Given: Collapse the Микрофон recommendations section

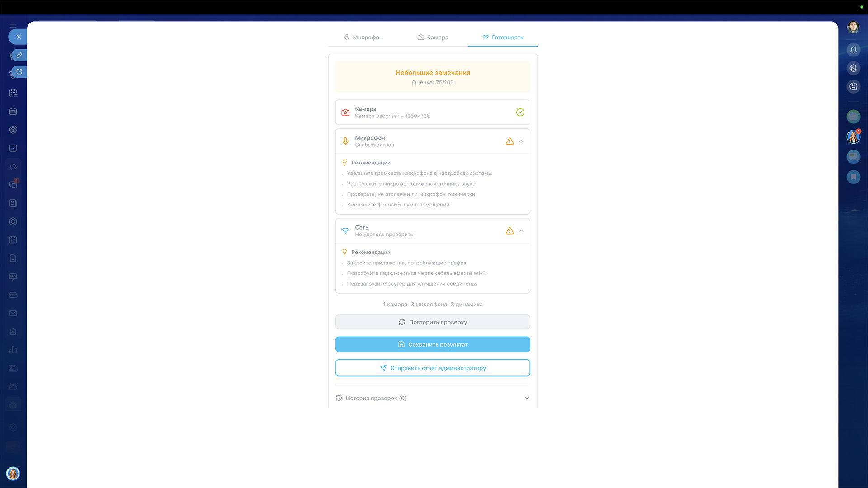Looking at the screenshot, I should click(521, 141).
